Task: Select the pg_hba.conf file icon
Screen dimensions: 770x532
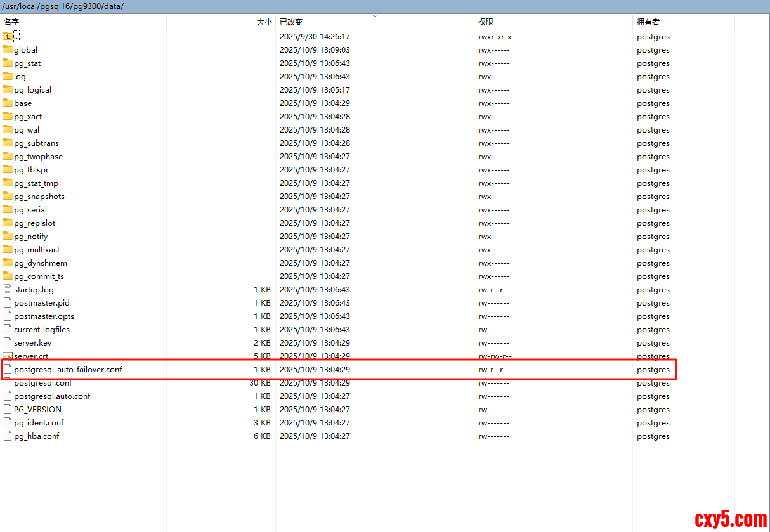Action: pos(8,436)
